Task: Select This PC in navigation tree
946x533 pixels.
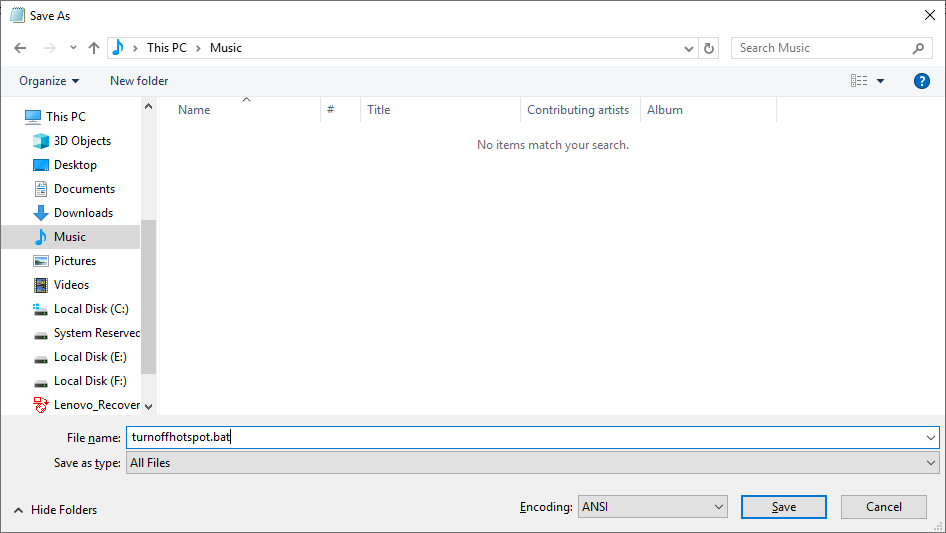Action: [x=66, y=116]
